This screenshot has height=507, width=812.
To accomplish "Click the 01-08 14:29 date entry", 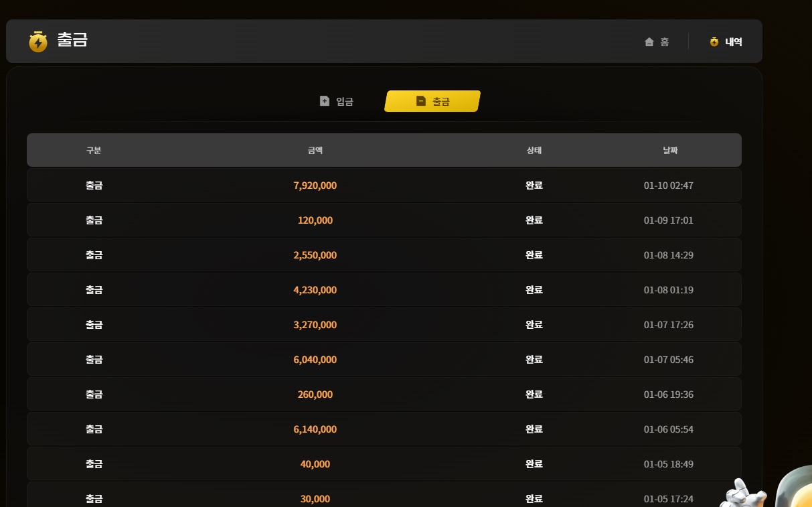I will point(668,255).
